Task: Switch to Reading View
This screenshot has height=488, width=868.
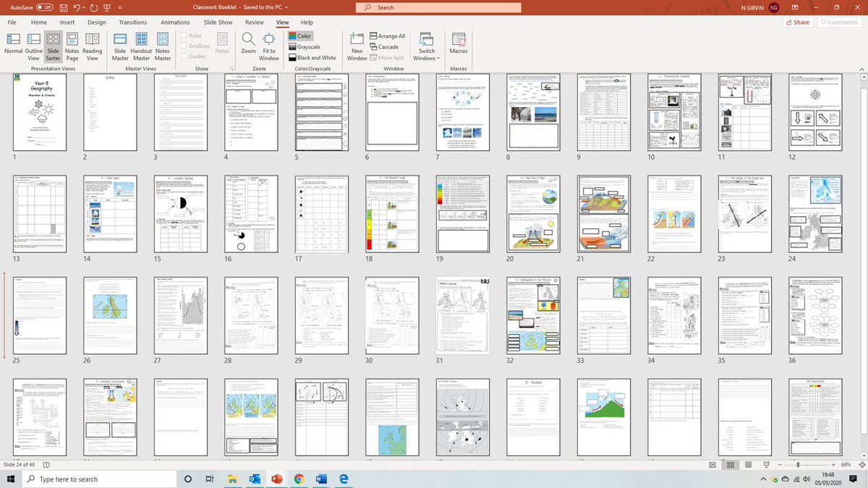Action: pos(93,45)
